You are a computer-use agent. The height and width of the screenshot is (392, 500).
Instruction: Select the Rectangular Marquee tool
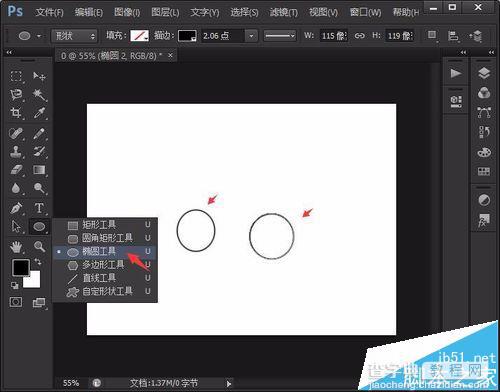coord(16,76)
